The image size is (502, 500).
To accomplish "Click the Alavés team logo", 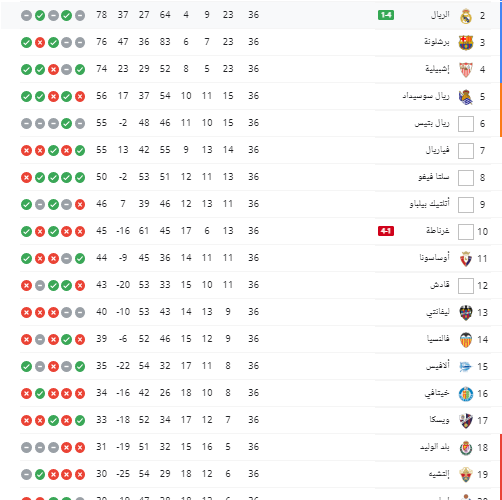I will 466,367.
